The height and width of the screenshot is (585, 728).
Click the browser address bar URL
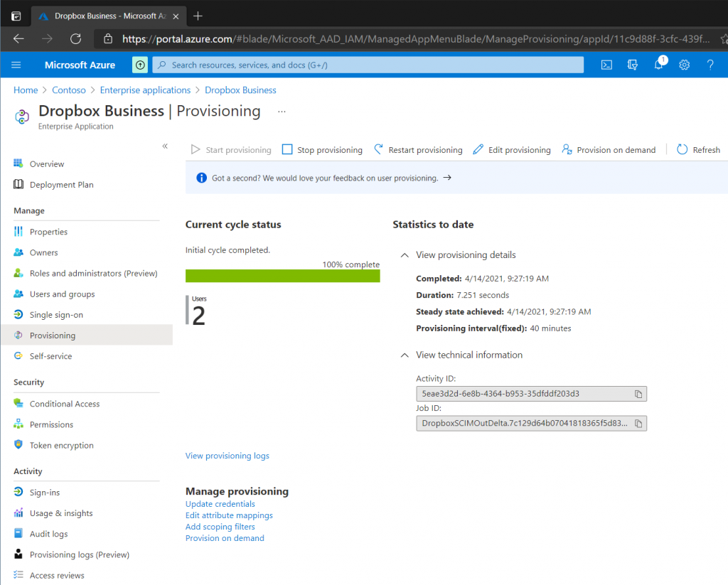click(416, 39)
